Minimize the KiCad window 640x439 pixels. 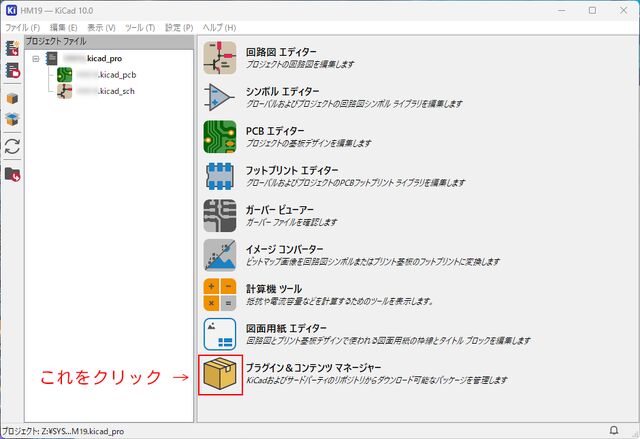tap(562, 10)
